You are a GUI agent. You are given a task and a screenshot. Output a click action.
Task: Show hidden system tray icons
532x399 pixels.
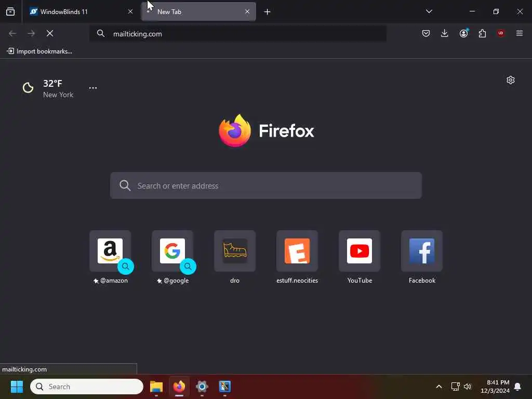tap(438, 387)
